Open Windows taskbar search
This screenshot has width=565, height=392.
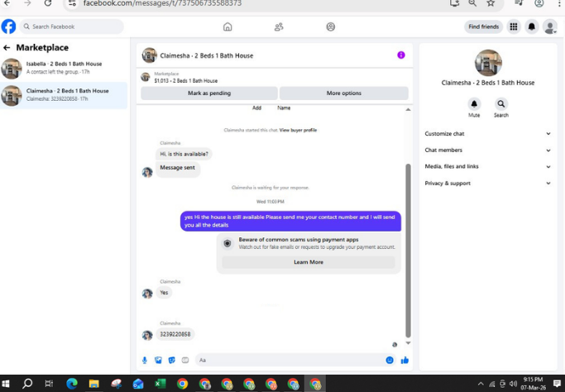27,384
